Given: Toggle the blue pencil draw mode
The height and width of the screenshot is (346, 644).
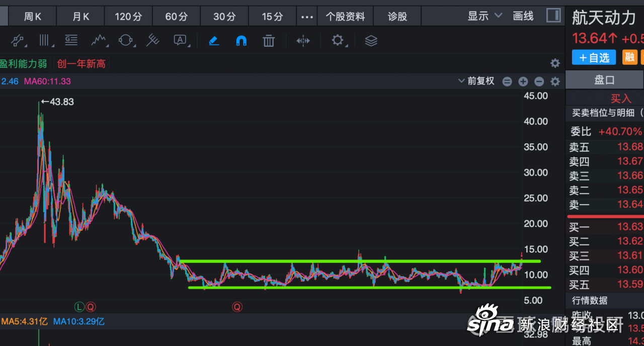Looking at the screenshot, I should (x=214, y=41).
